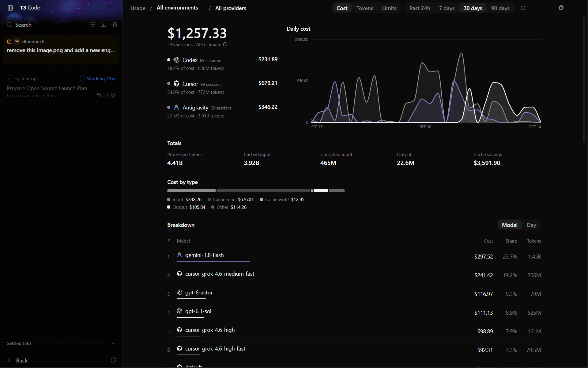Viewport: 588px width, 368px height.
Task: Toggle the sidebar panel icon beside T3 Code
Action: pos(10,8)
